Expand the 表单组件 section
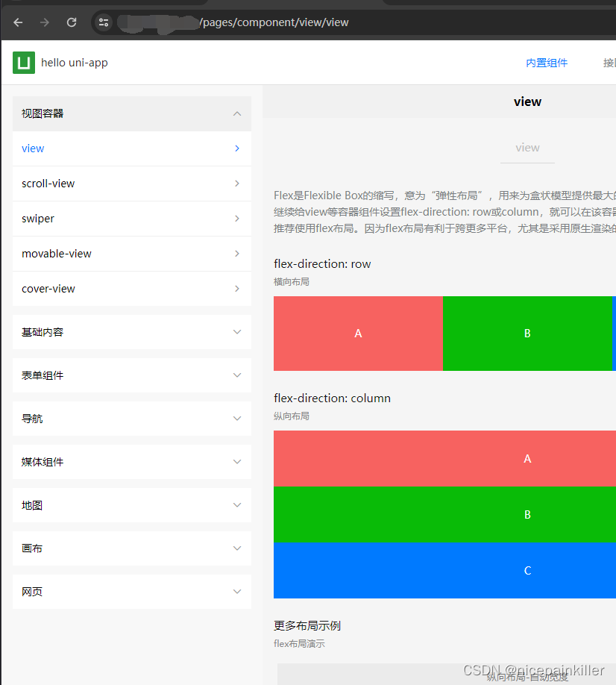Image resolution: width=616 pixels, height=685 pixels. pos(237,375)
